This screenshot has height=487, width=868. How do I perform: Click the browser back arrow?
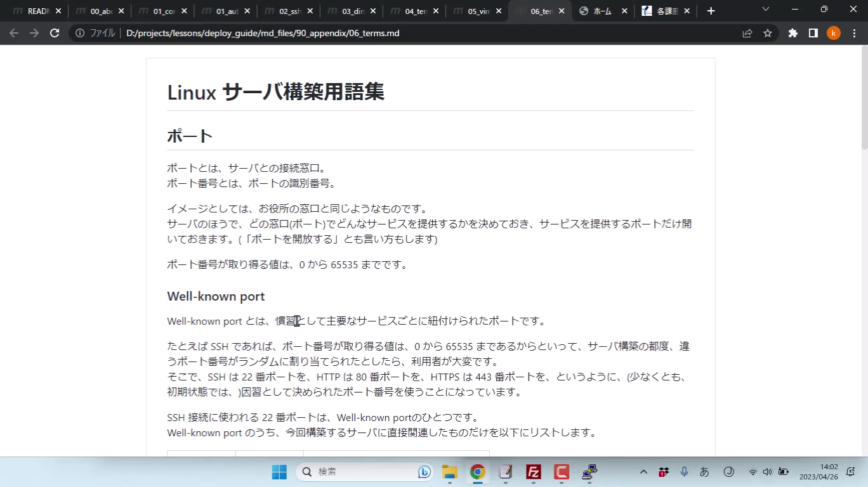pyautogui.click(x=14, y=33)
